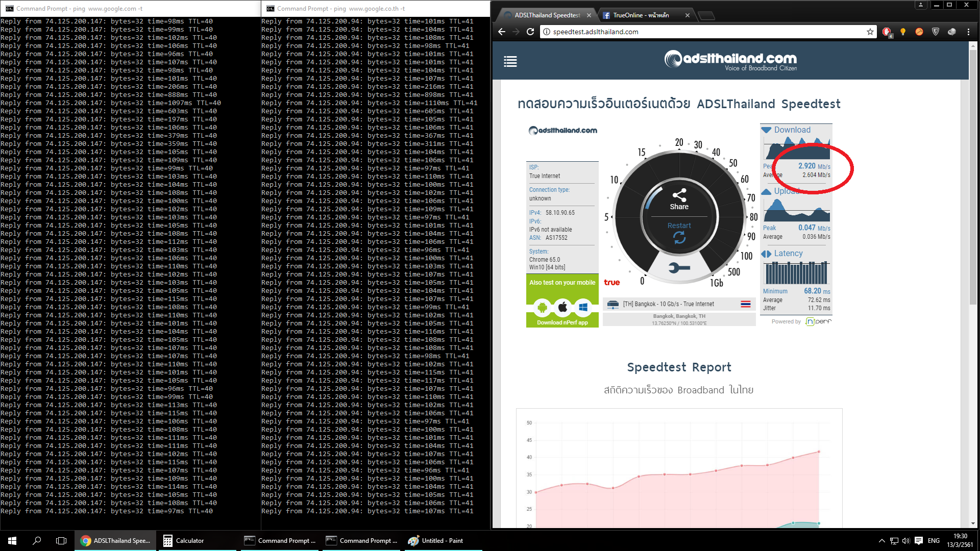980x551 pixels.
Task: Click the ping www.google.com -t window title
Action: click(x=79, y=9)
